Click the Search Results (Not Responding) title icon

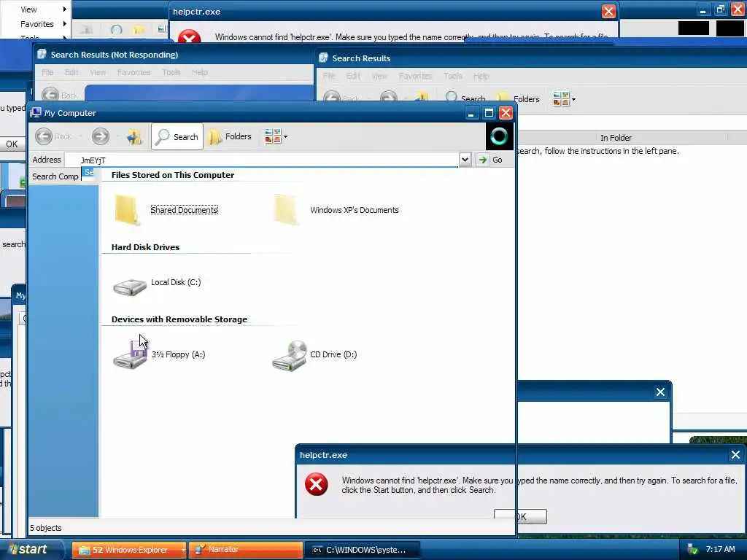pyautogui.click(x=42, y=54)
